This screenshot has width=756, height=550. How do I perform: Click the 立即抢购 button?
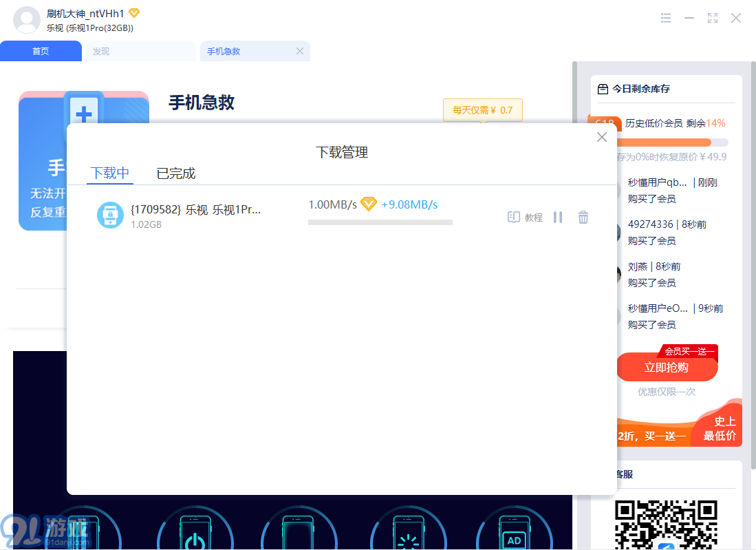click(667, 368)
